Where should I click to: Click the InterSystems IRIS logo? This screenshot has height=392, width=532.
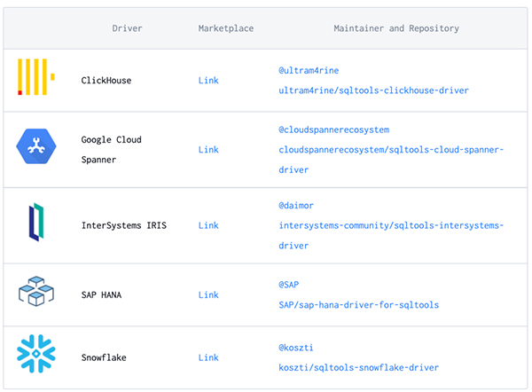[x=36, y=223]
